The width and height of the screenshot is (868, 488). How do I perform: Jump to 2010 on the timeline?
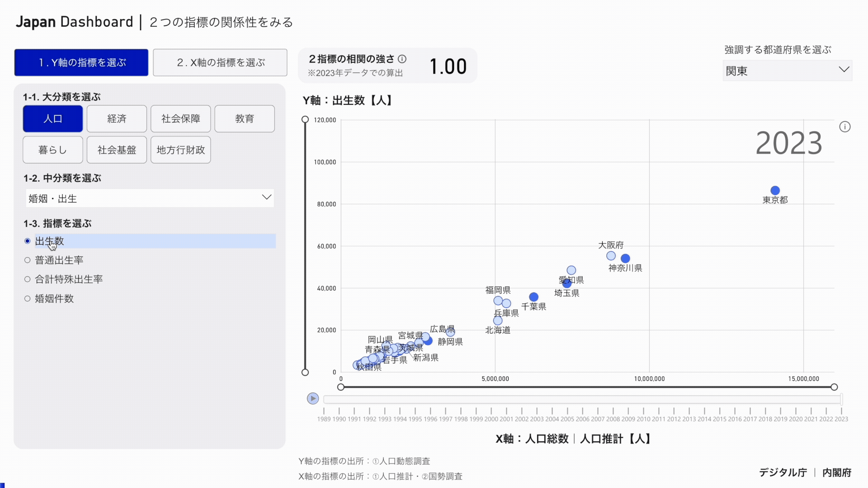click(643, 419)
